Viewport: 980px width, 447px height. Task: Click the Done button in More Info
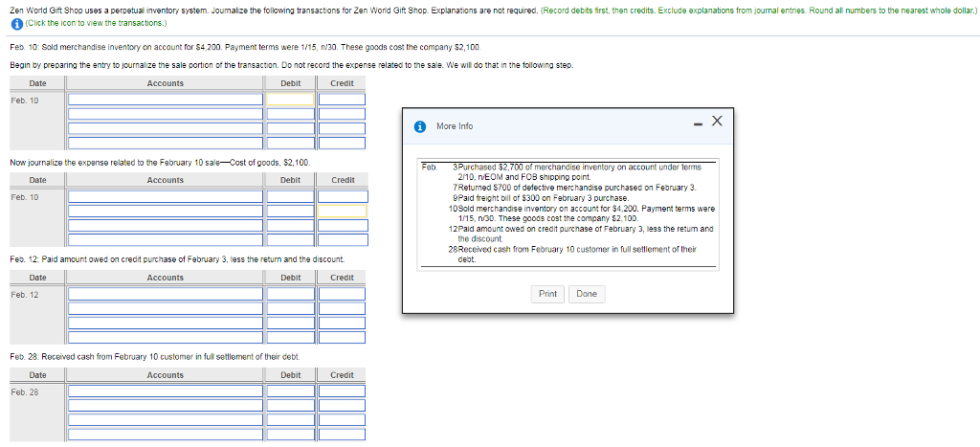tap(587, 294)
